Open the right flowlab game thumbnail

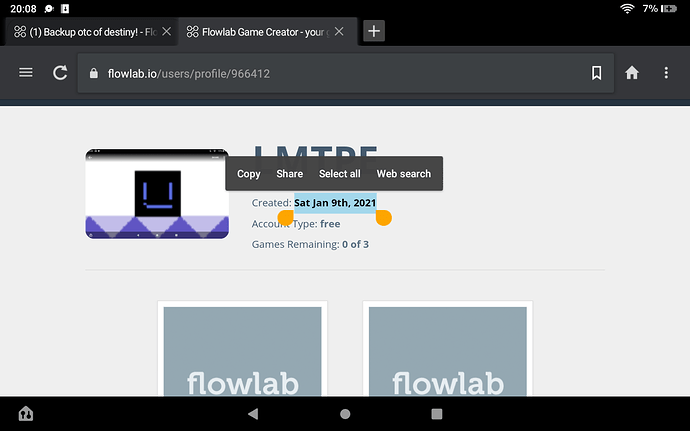pos(448,351)
